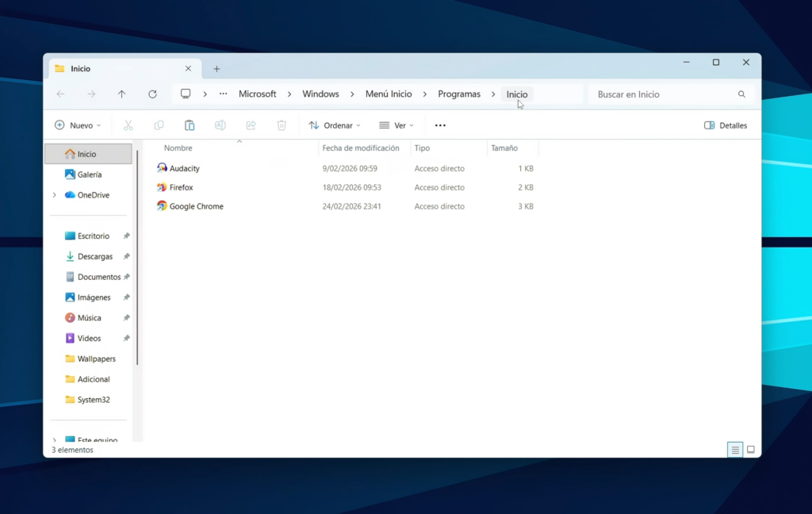The height and width of the screenshot is (514, 812).
Task: Click the search magnifier icon
Action: [x=741, y=94]
